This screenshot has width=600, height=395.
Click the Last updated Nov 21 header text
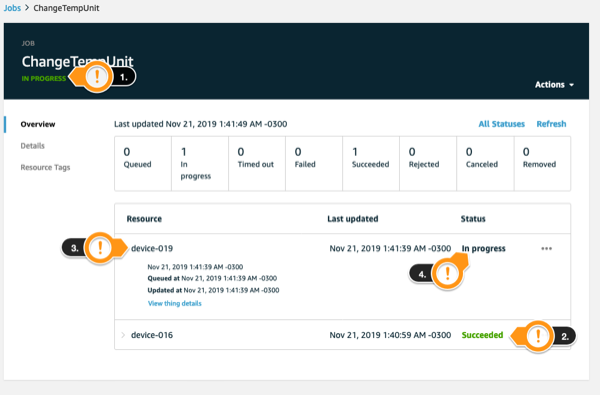pos(201,124)
